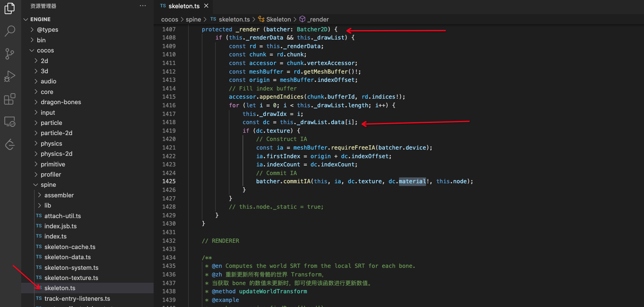Viewport: 644px width, 307px height.
Task: Expand the physics-2d folder
Action: click(36, 154)
